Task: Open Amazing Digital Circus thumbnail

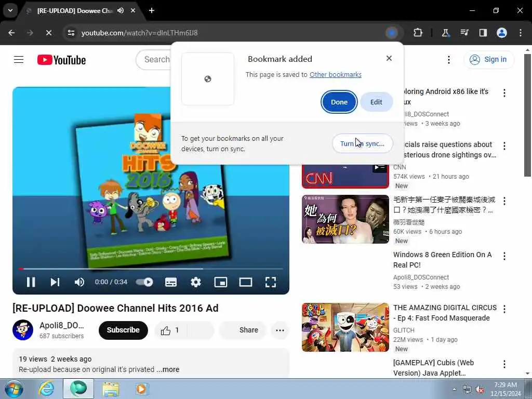Action: (x=345, y=327)
